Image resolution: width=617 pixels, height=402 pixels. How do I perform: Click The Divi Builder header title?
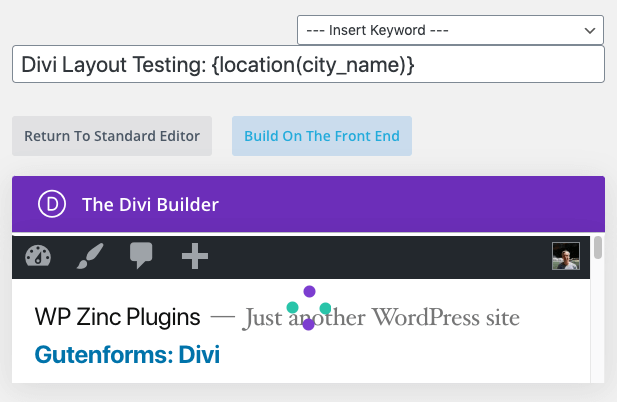150,205
